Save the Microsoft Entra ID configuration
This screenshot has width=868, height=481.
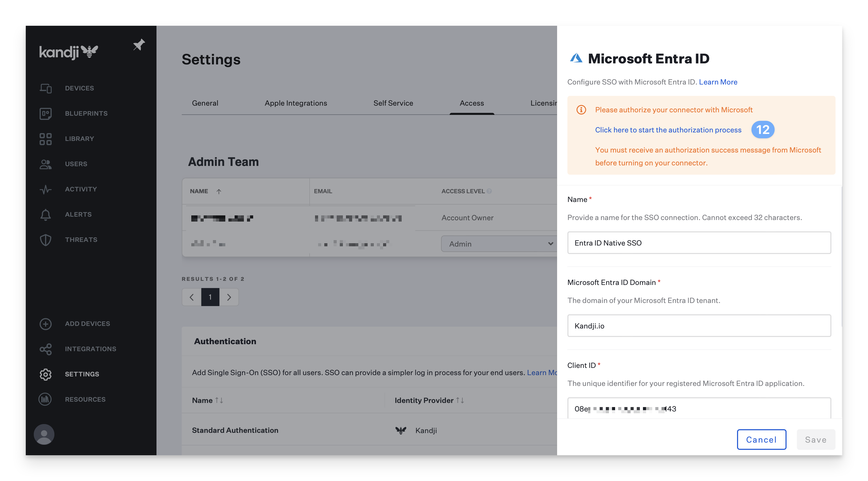click(x=816, y=440)
